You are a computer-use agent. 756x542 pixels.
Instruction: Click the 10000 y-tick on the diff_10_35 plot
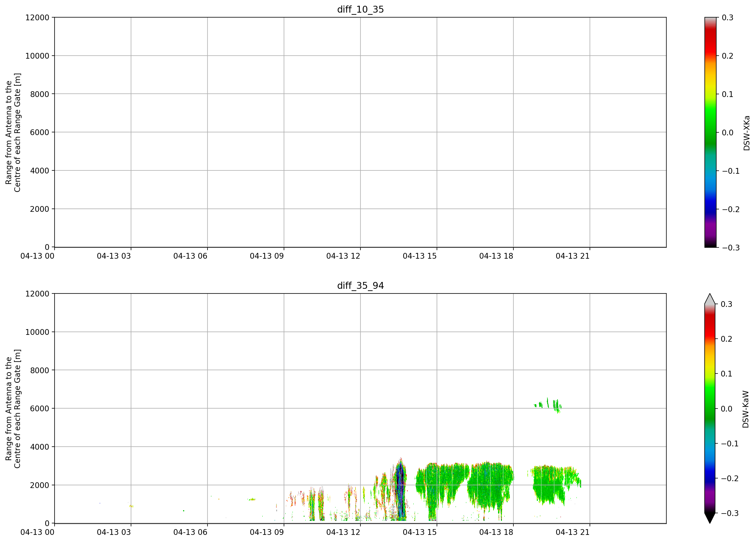37,56
